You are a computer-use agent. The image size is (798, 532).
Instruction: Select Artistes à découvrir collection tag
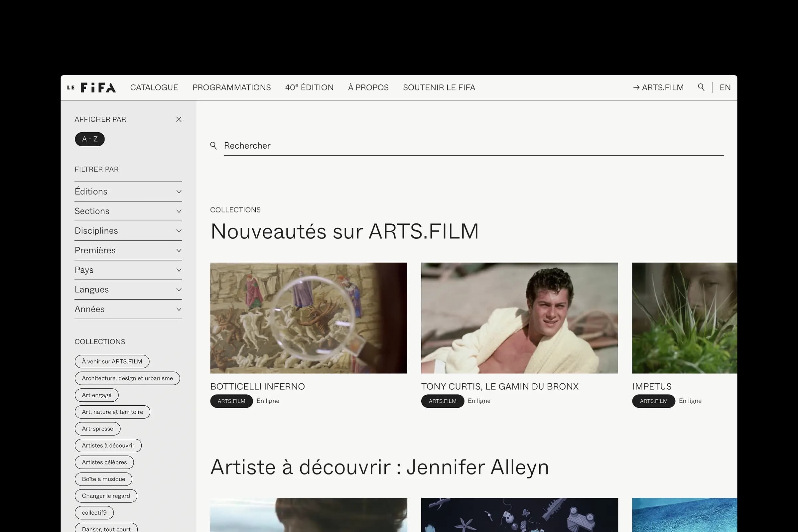pos(108,446)
